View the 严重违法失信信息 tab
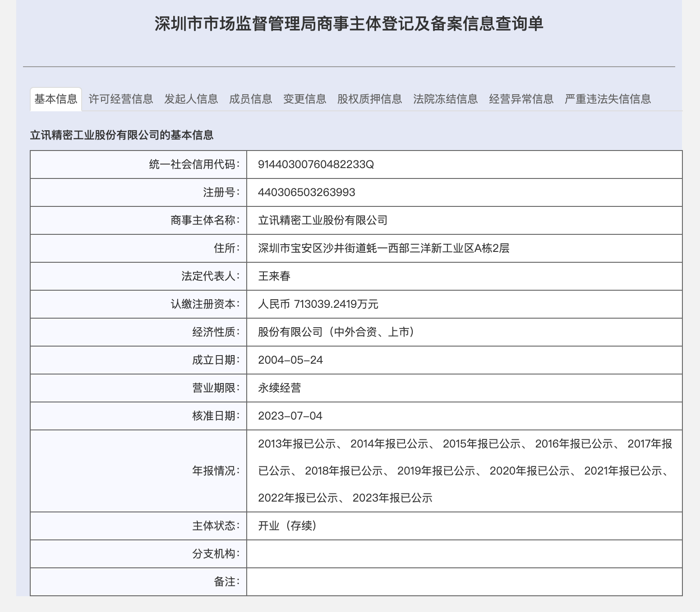 point(608,99)
